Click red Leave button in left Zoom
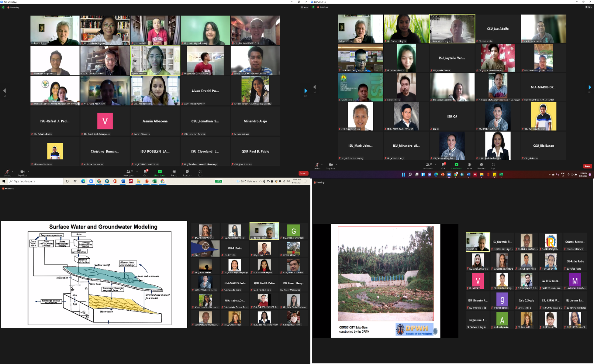Viewport: 594px width, 364px height. pos(303,173)
